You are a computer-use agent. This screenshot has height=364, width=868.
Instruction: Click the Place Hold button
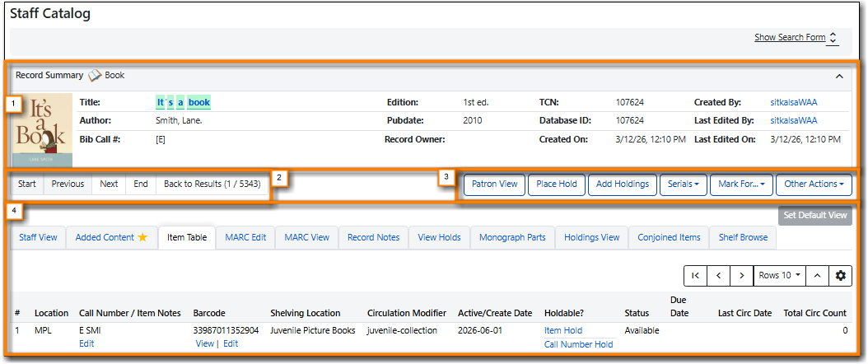pyautogui.click(x=557, y=184)
